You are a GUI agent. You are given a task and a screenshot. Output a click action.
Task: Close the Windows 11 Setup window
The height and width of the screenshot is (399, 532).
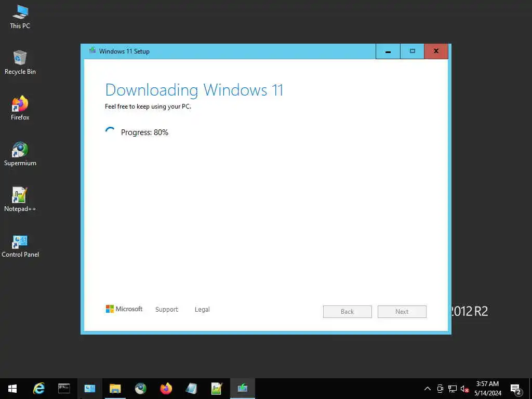tap(436, 51)
